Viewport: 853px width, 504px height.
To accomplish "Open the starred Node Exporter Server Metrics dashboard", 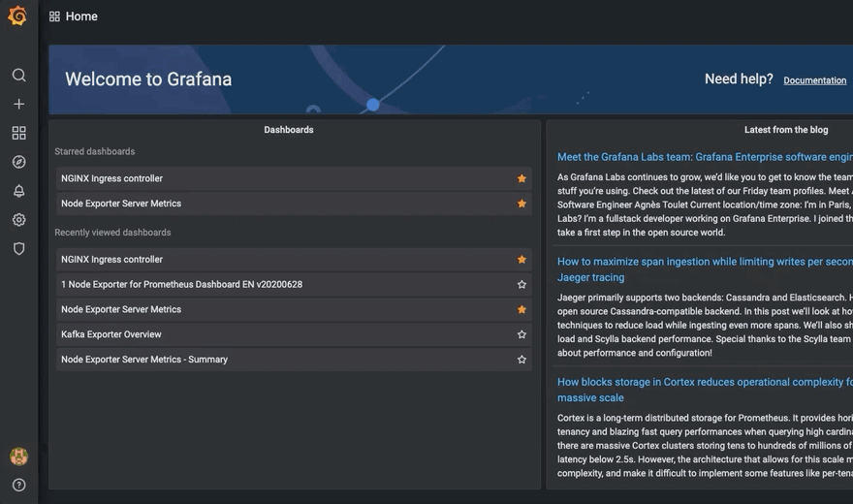I will tap(294, 204).
